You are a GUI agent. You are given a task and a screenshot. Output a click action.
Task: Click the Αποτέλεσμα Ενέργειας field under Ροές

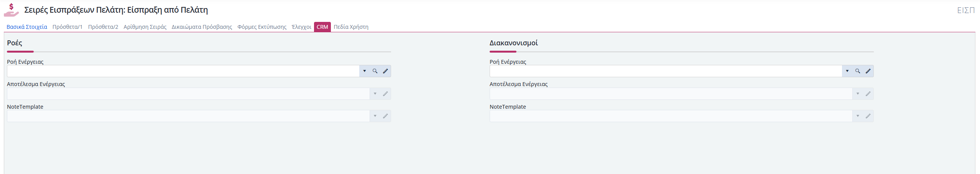point(188,94)
